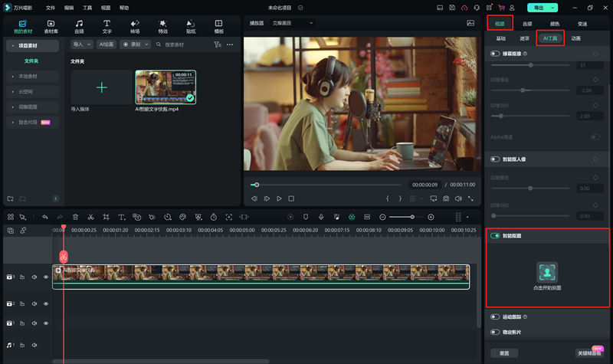Expand player to fullscreen with arrows icon
Image resolution: width=613 pixels, height=364 pixels.
pyautogui.click(x=470, y=198)
